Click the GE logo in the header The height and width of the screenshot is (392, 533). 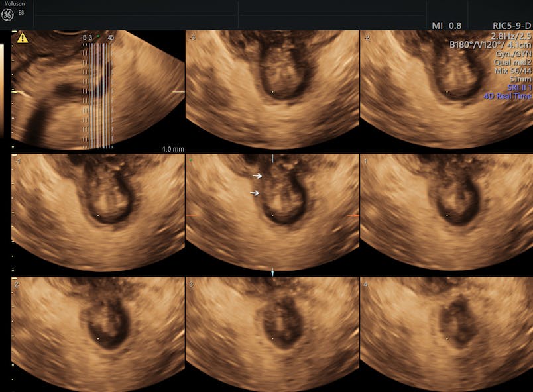[x=7, y=15]
